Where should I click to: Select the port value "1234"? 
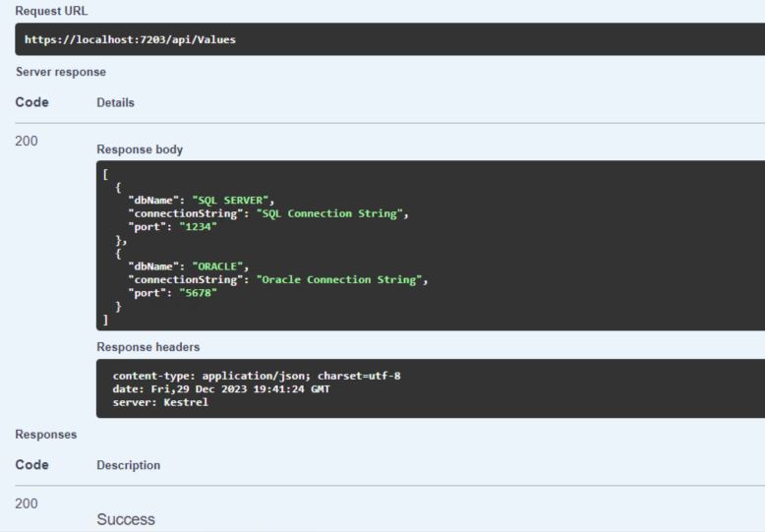[x=198, y=226]
